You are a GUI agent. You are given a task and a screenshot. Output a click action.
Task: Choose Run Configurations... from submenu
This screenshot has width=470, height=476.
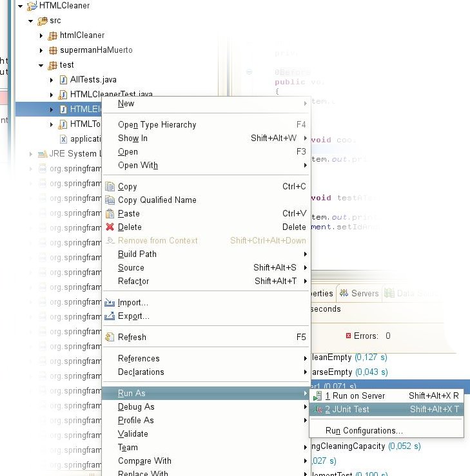(x=364, y=431)
